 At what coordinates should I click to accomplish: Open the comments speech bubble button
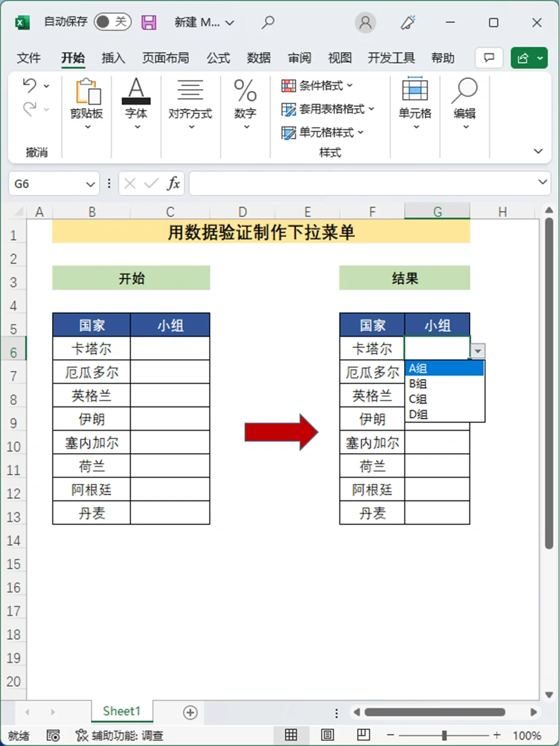pyautogui.click(x=489, y=58)
